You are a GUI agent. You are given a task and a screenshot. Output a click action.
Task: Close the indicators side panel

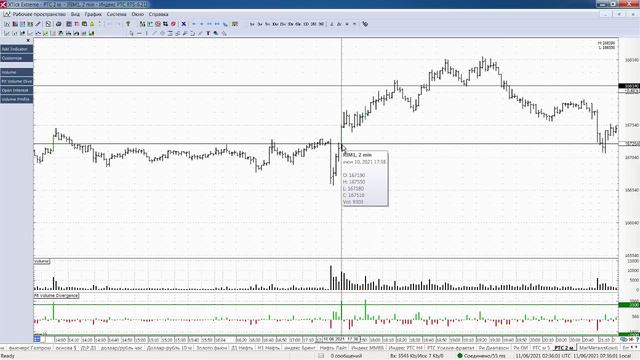[x=28, y=40]
